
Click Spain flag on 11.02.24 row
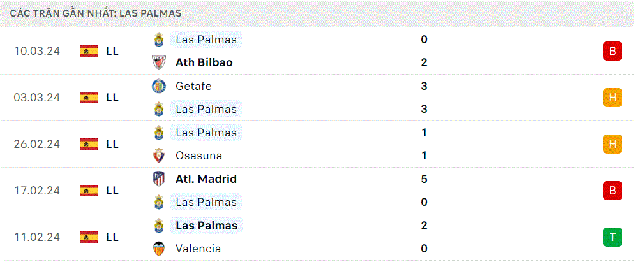(x=89, y=237)
